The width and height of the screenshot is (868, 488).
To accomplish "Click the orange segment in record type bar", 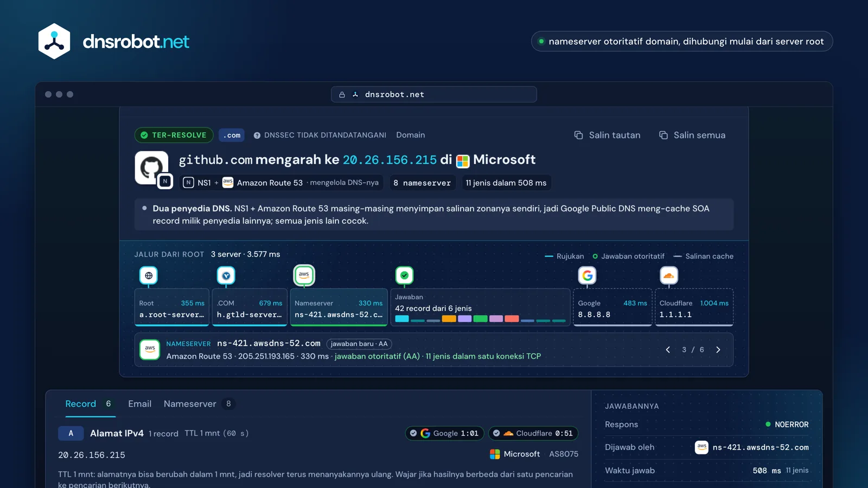I will [449, 319].
